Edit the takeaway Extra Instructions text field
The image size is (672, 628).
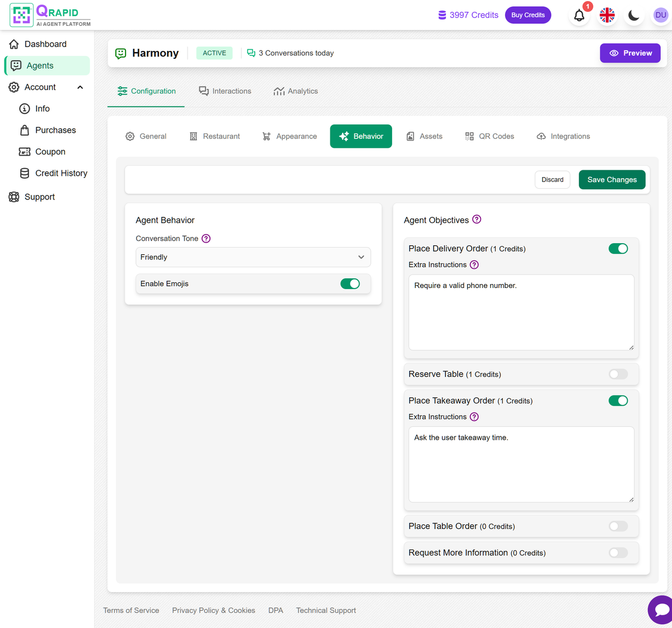pos(521,465)
